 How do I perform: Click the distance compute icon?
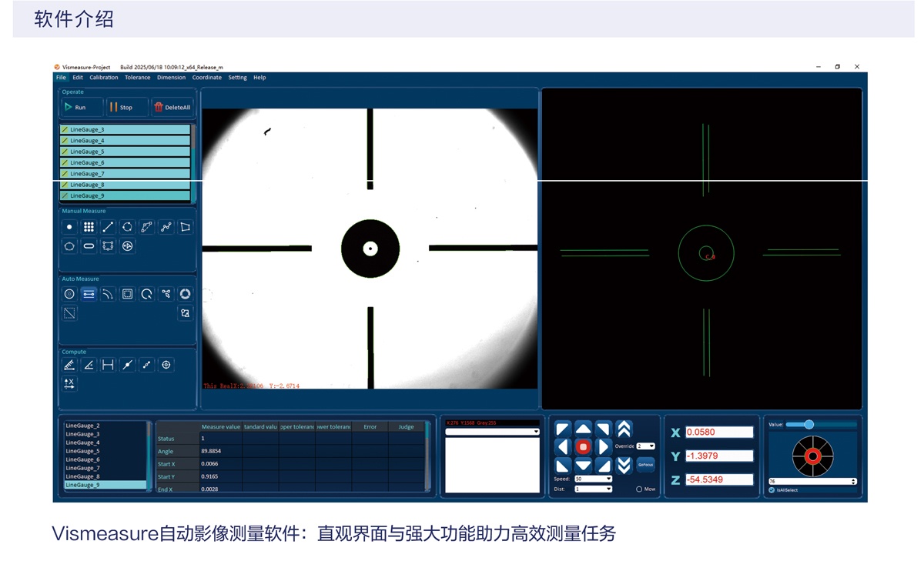click(108, 365)
